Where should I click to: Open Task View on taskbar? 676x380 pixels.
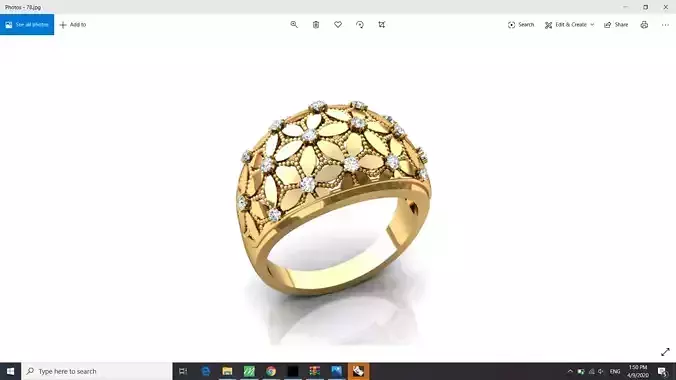point(183,371)
